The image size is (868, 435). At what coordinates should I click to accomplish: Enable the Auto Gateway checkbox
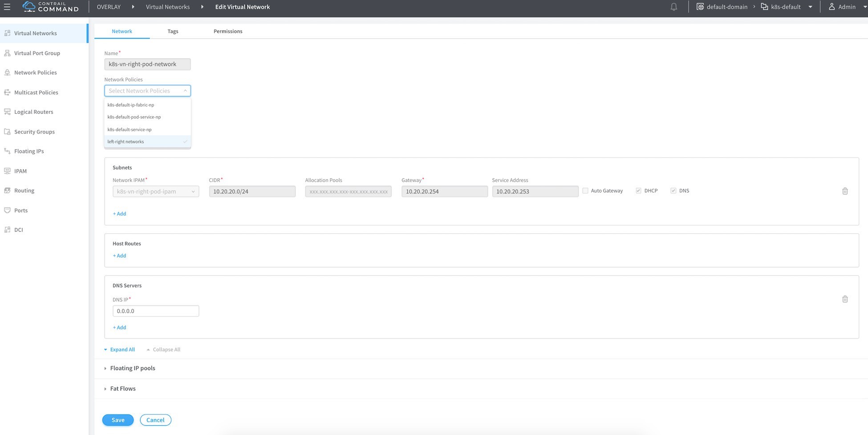coord(585,191)
